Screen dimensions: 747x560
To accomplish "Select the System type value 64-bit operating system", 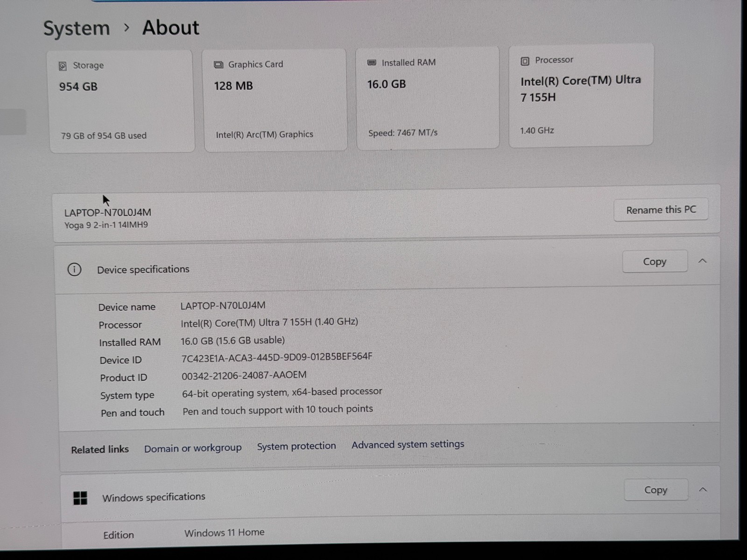I will tap(282, 392).
